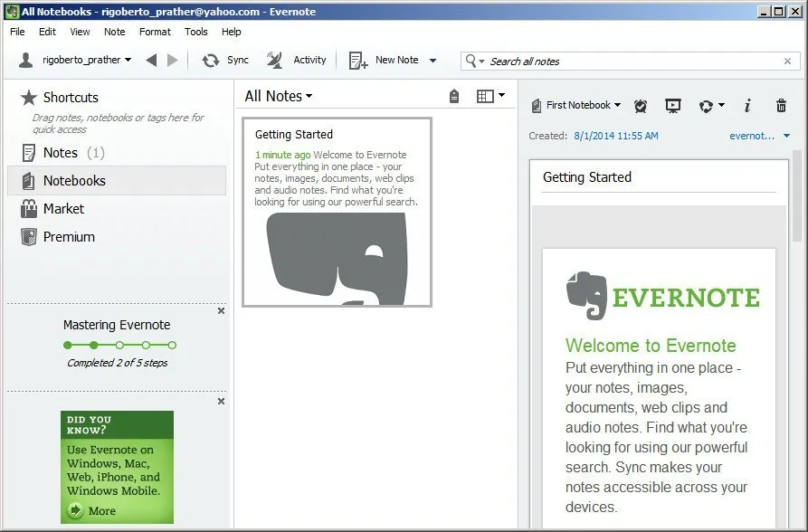Click the user account silhouette icon
The image size is (808, 532).
click(x=25, y=60)
